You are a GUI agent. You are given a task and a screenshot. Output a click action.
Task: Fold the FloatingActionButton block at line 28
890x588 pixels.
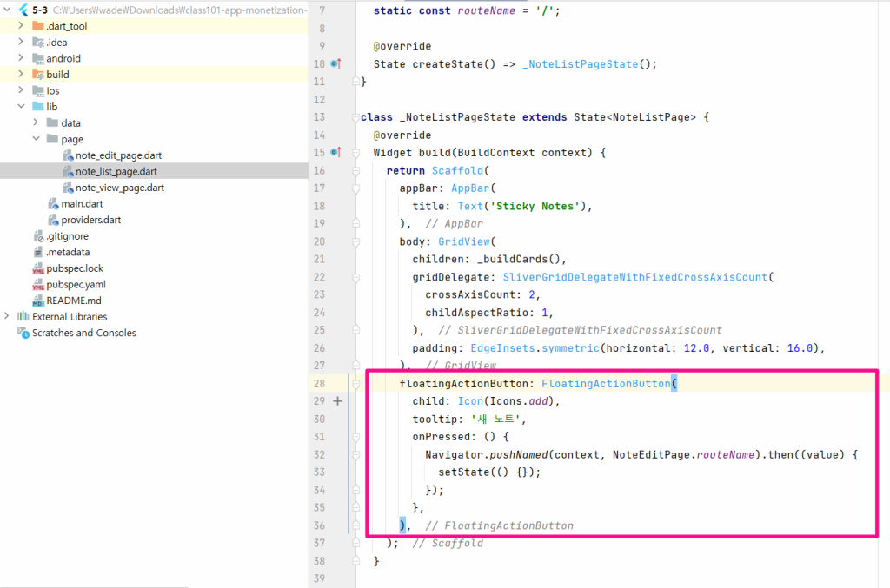[x=355, y=383]
